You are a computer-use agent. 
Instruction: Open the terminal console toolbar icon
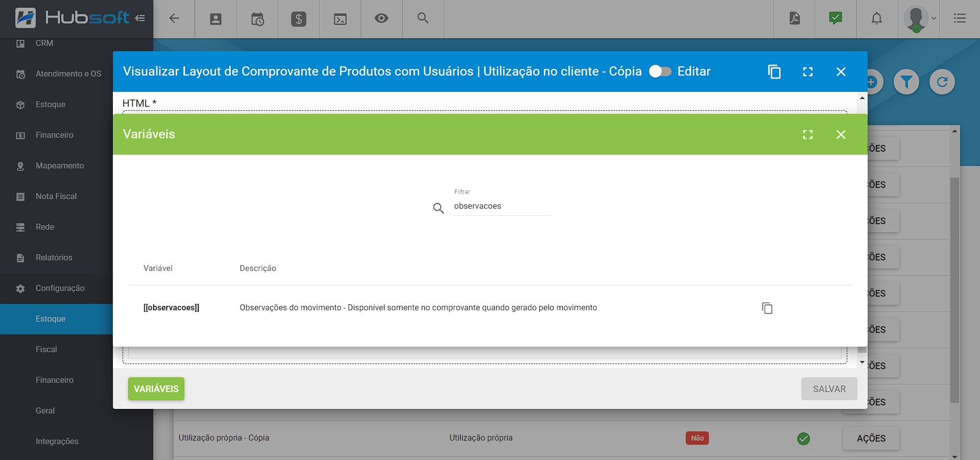(340, 19)
